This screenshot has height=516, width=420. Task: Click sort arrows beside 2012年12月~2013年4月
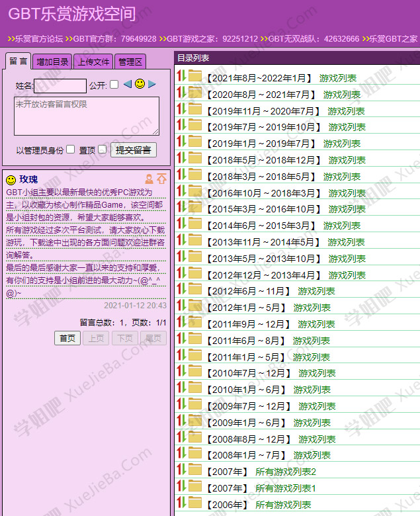pos(181,273)
